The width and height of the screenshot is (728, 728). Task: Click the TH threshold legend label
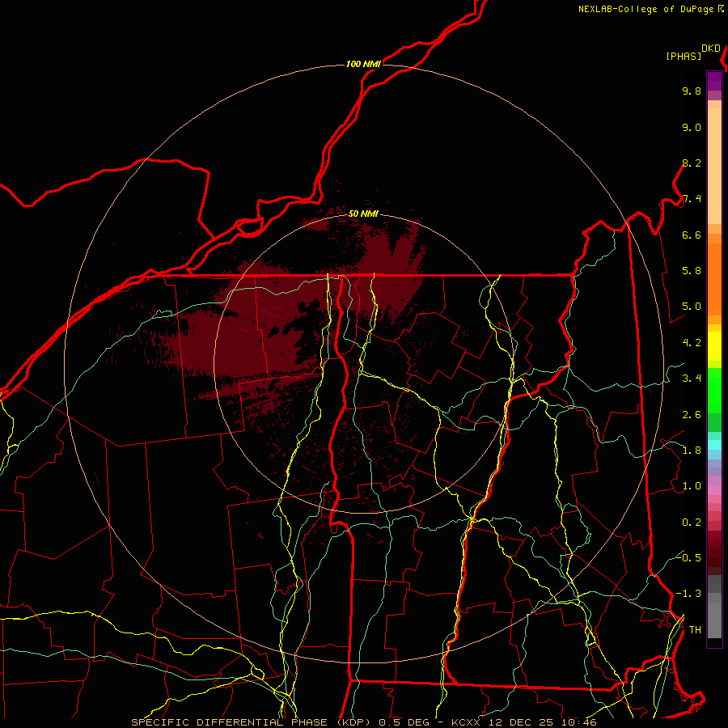[x=695, y=630]
